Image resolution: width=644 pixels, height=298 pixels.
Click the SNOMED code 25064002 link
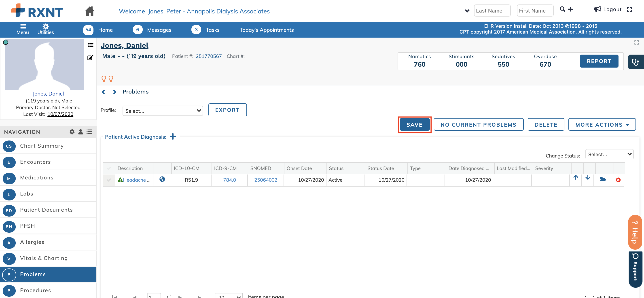click(265, 180)
